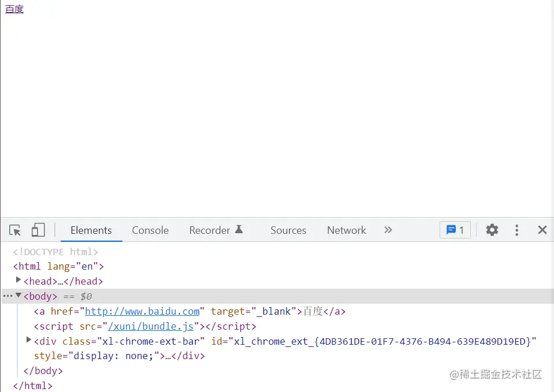Open the body row ellipsis actions
The height and width of the screenshot is (392, 554).
8,296
